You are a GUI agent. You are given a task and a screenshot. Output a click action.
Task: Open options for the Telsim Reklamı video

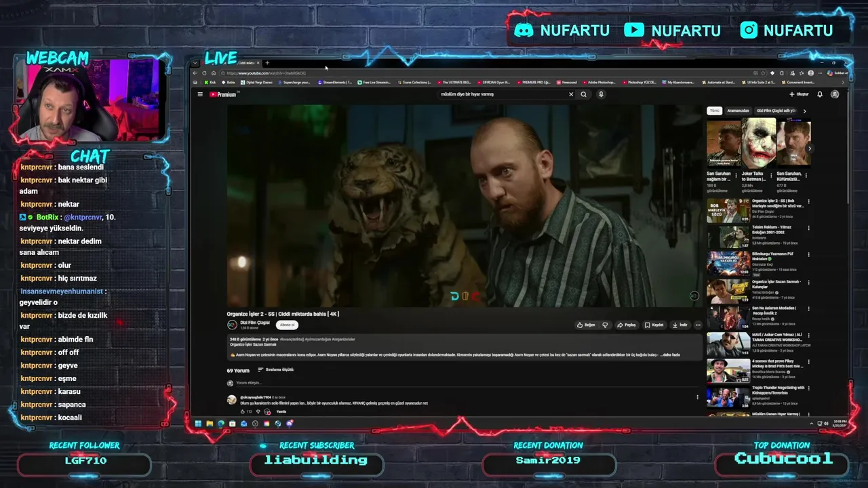(x=808, y=228)
